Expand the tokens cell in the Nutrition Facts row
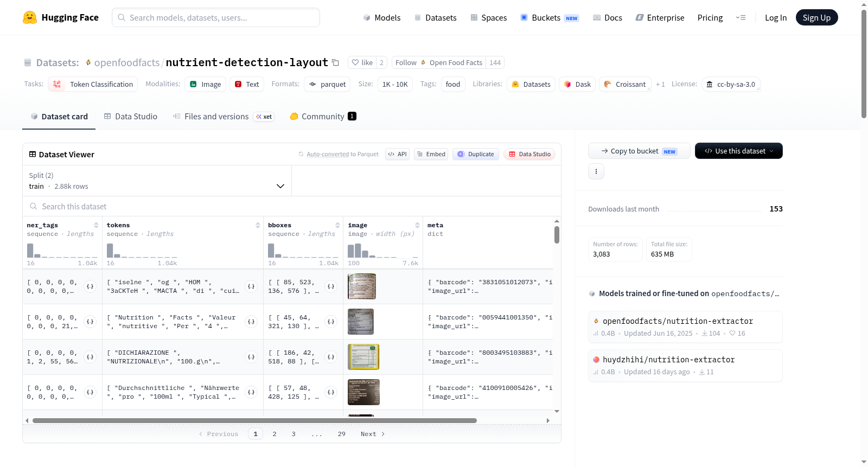The width and height of the screenshot is (868, 467). [x=251, y=322]
